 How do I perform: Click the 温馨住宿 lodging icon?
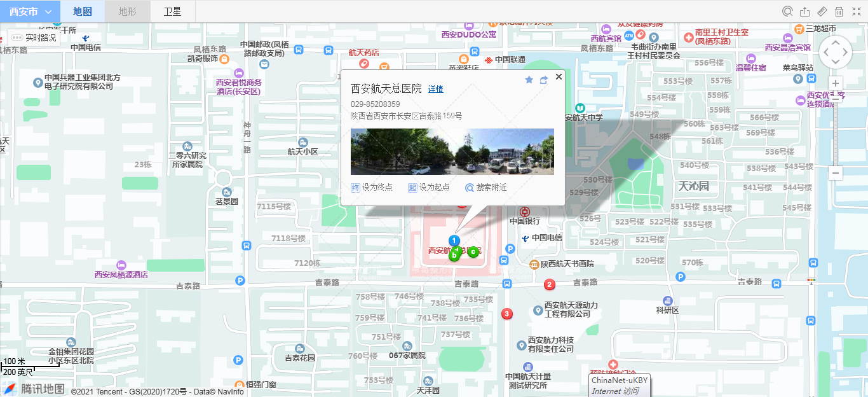tap(751, 58)
